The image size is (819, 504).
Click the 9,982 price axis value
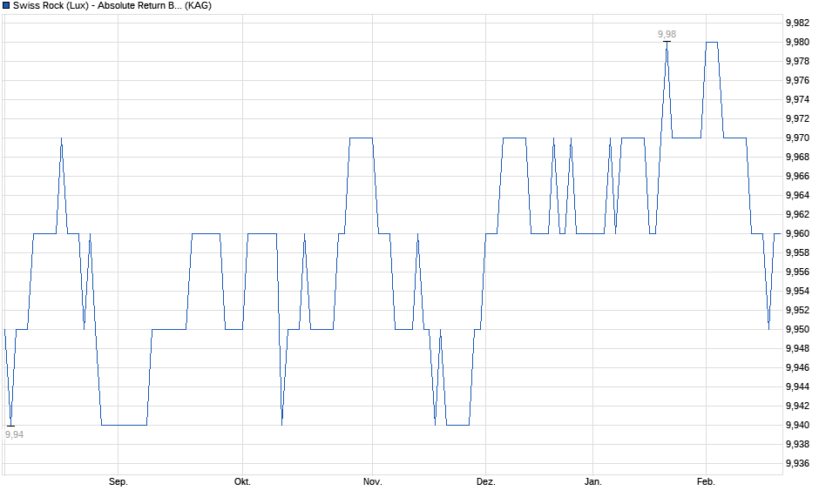pos(797,22)
